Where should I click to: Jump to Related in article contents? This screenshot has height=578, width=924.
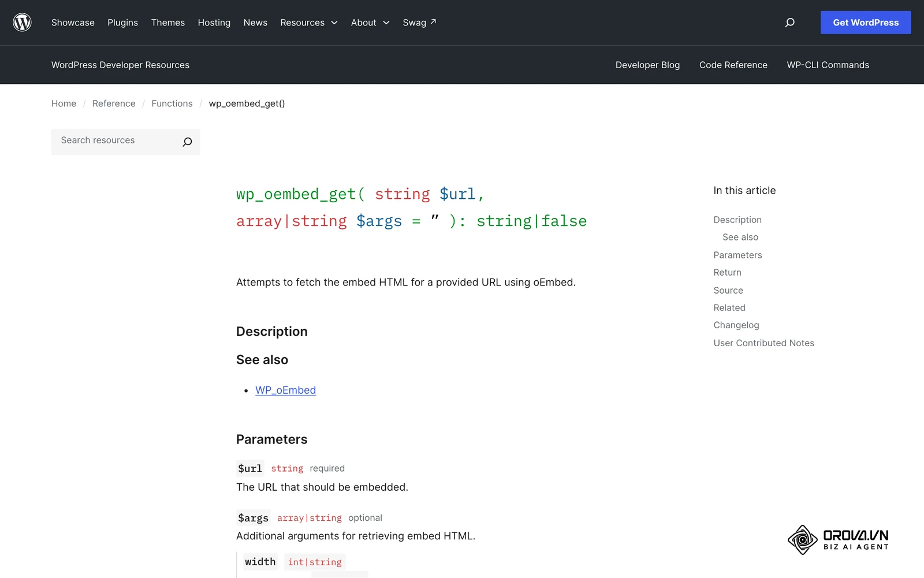coord(729,307)
